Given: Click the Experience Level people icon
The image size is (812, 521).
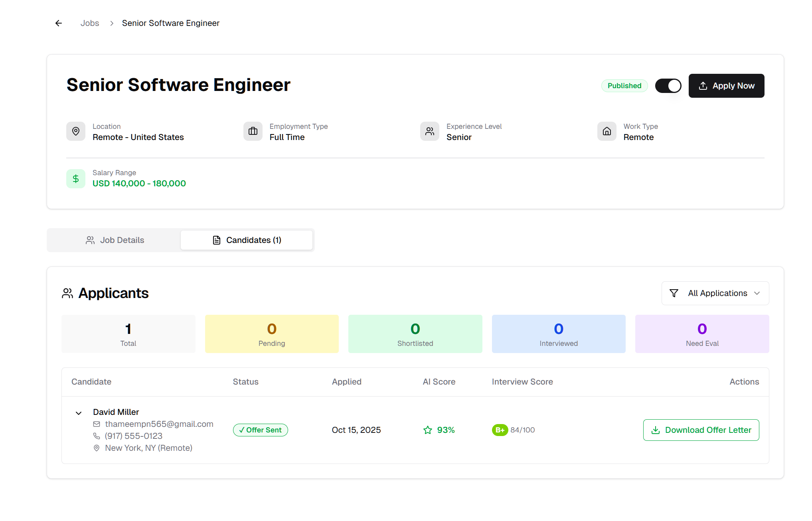Looking at the screenshot, I should pos(430,131).
